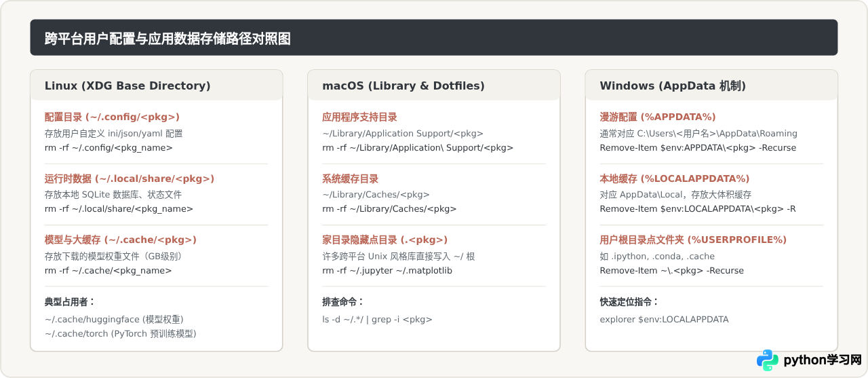Image resolution: width=868 pixels, height=378 pixels.
Task: Click heading 系统缓存目录
Action: point(350,178)
